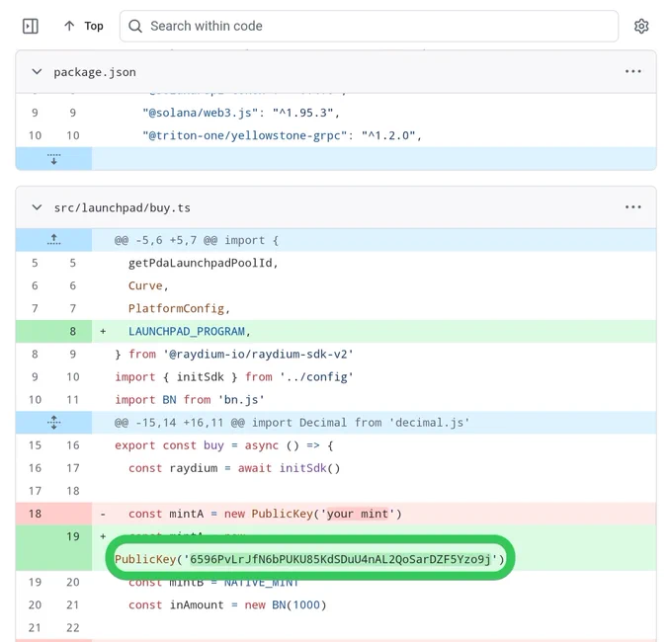672x642 pixels.
Task: Click removed line number 18 in gutter
Action: 35,514
